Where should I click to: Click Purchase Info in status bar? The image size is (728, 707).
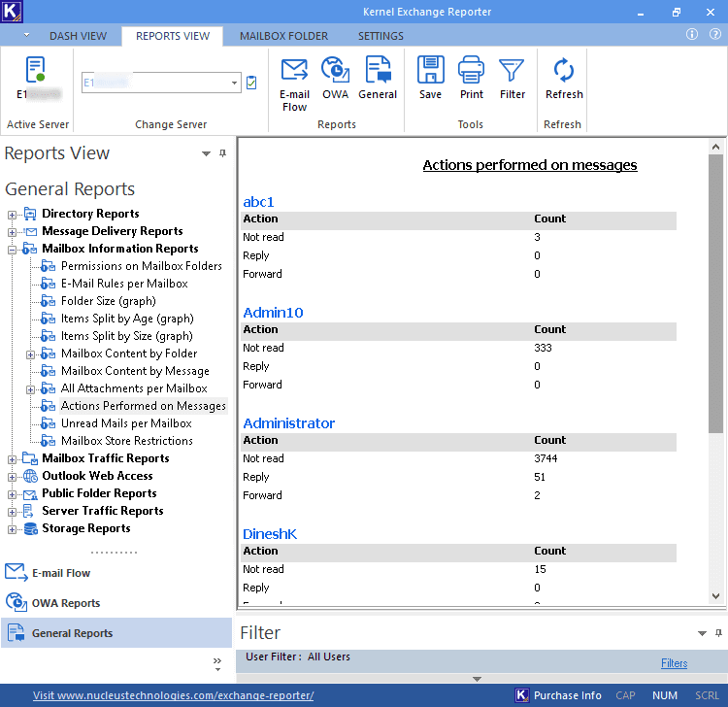[x=558, y=695]
